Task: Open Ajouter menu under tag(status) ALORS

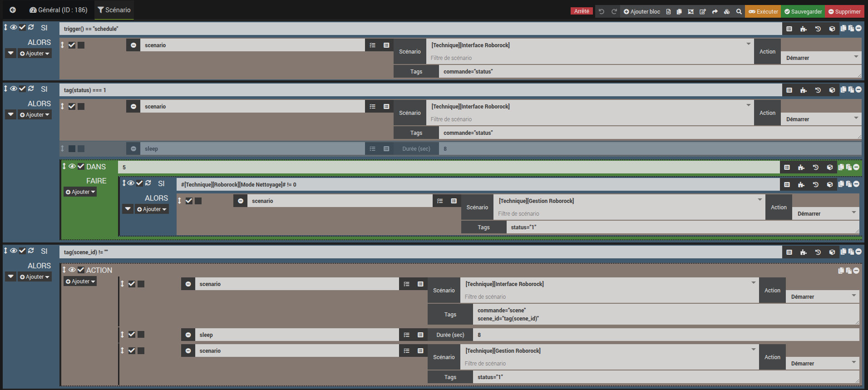Action: [35, 115]
